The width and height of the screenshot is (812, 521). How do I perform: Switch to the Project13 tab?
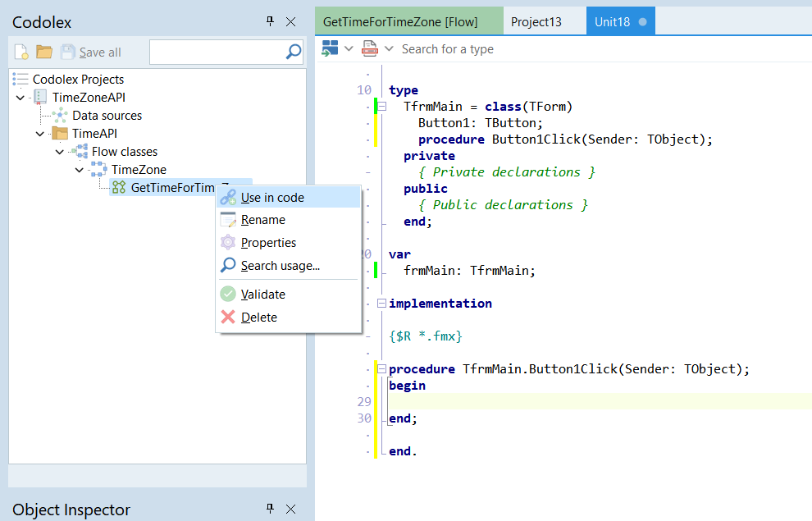(545, 22)
